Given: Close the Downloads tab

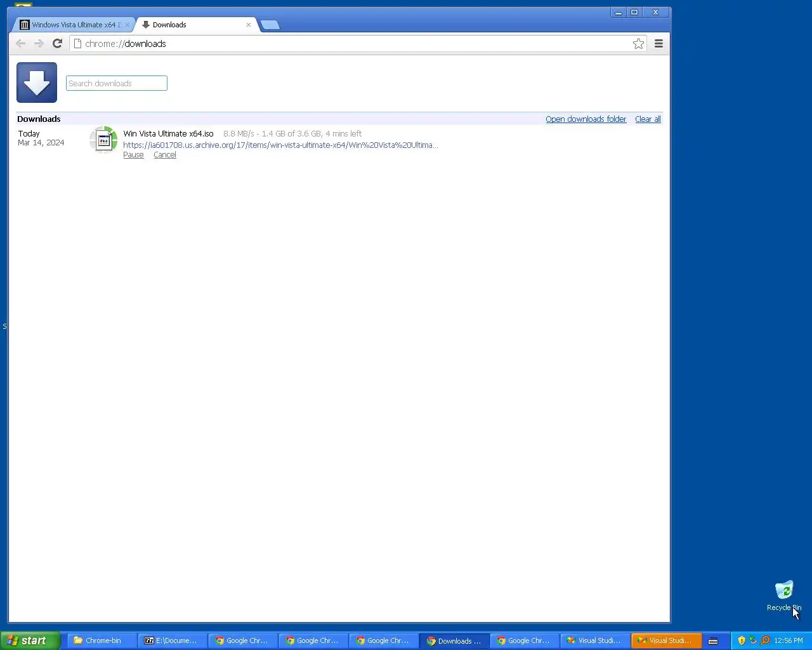Looking at the screenshot, I should (x=248, y=25).
